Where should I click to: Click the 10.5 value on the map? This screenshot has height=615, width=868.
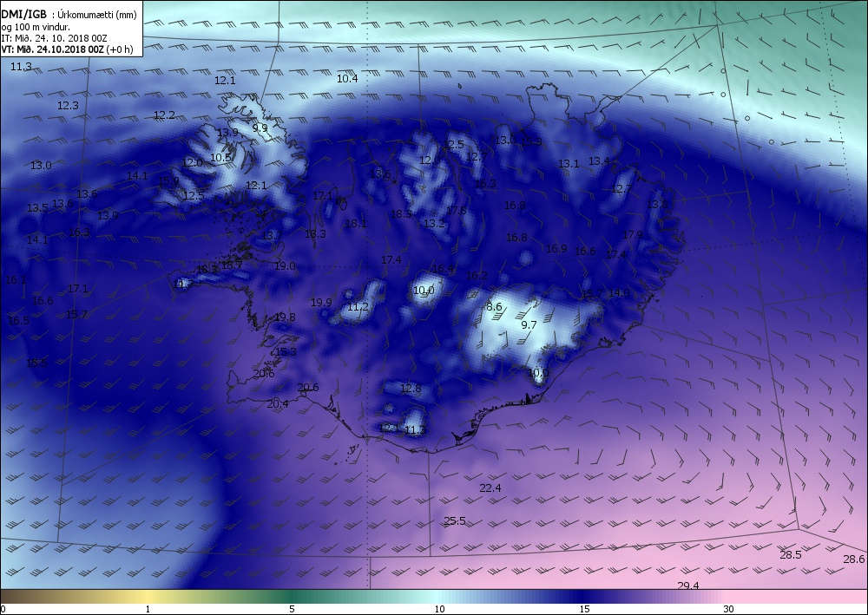pos(220,158)
